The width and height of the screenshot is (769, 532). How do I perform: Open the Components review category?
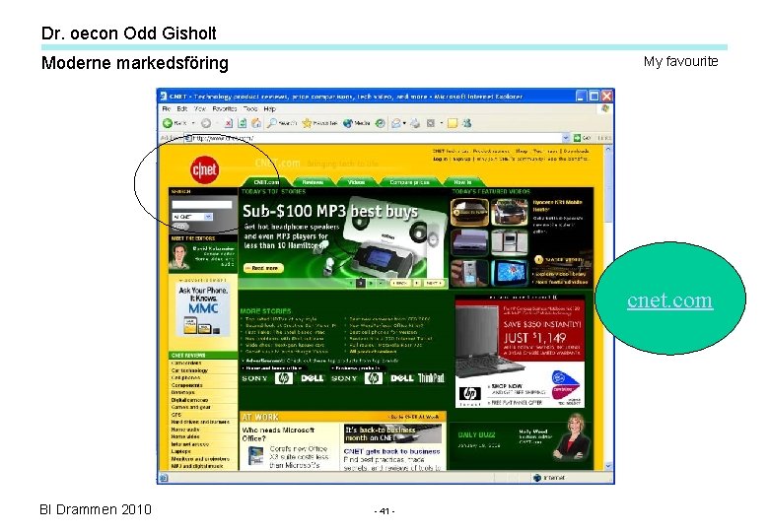pyautogui.click(x=186, y=385)
